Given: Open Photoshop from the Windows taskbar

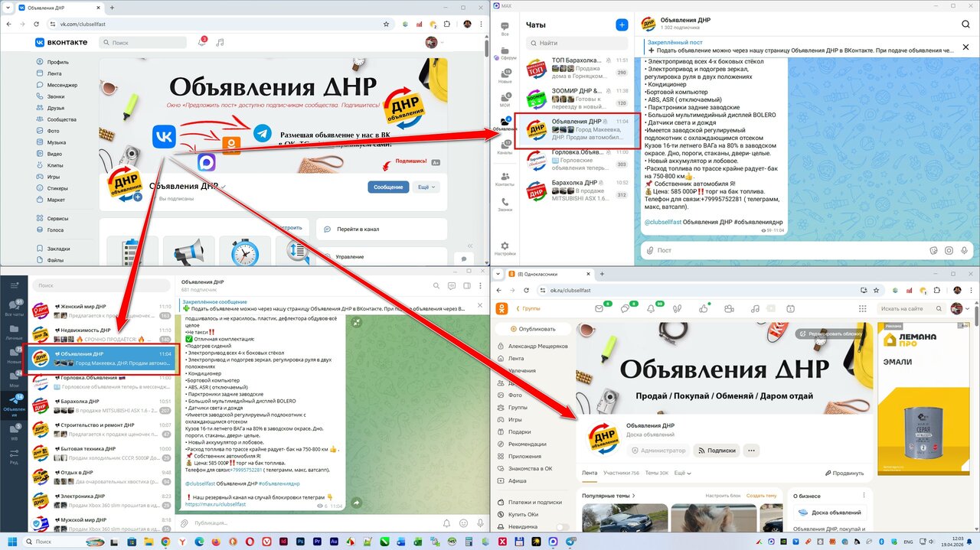Looking at the screenshot, I should 301,542.
